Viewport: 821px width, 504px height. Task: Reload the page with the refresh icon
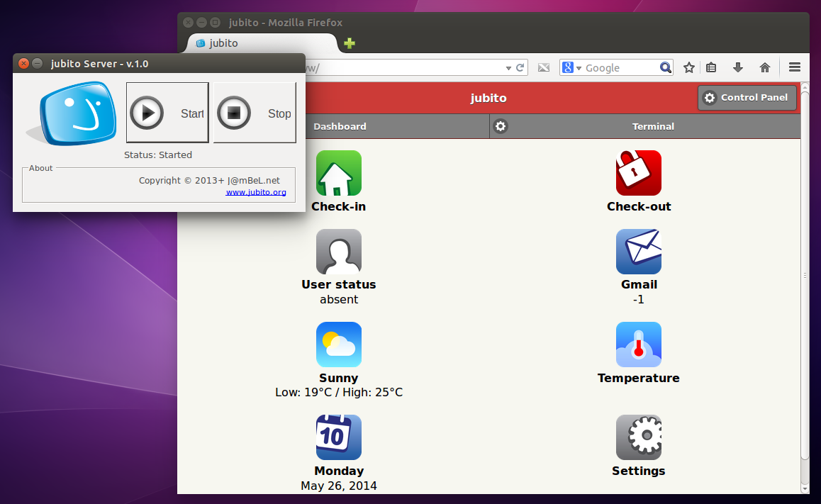(x=520, y=67)
